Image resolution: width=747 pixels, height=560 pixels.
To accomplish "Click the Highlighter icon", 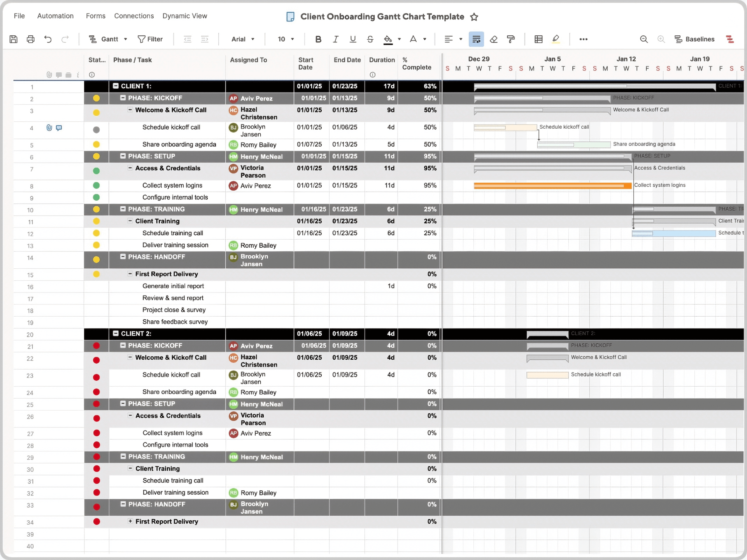I will coord(556,39).
